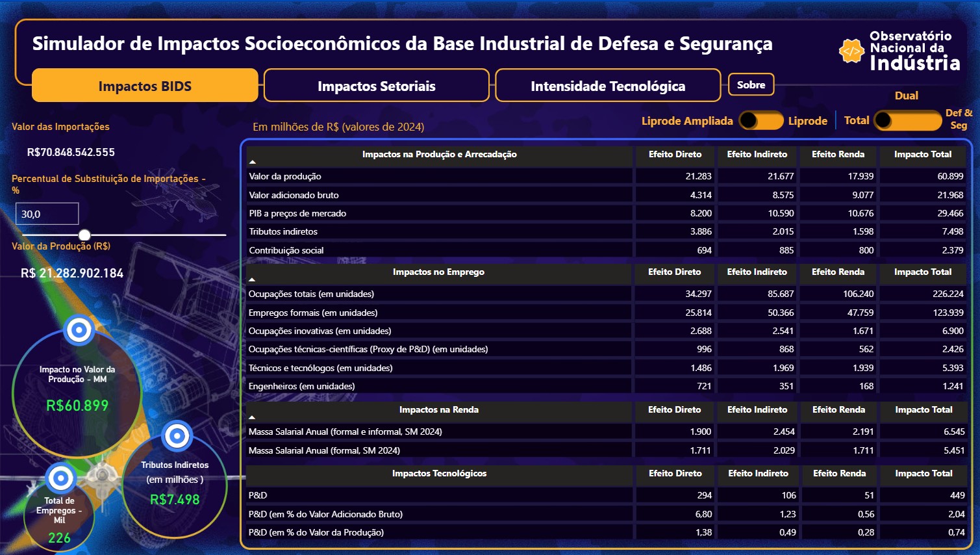Click Impacto Total header in Impactos Tecnológicos table
Screen dimensions: 980x555
tap(923, 474)
